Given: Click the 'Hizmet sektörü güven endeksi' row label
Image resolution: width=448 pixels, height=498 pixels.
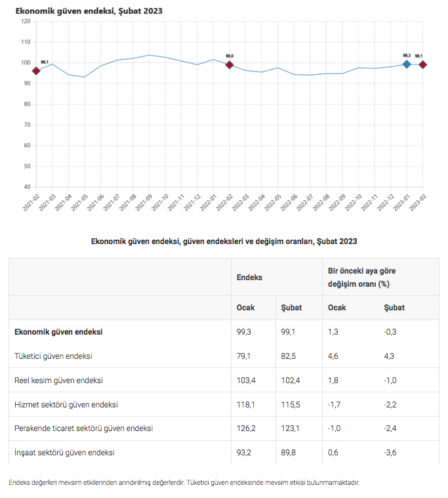Looking at the screenshot, I should click(x=66, y=405).
